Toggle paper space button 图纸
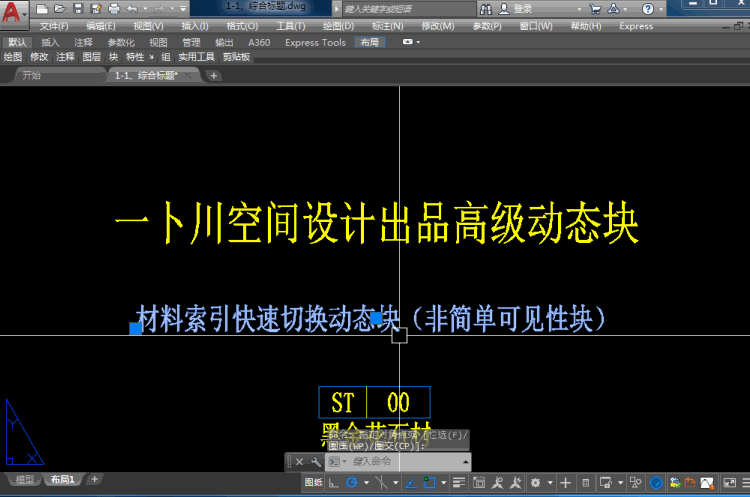 click(x=313, y=483)
